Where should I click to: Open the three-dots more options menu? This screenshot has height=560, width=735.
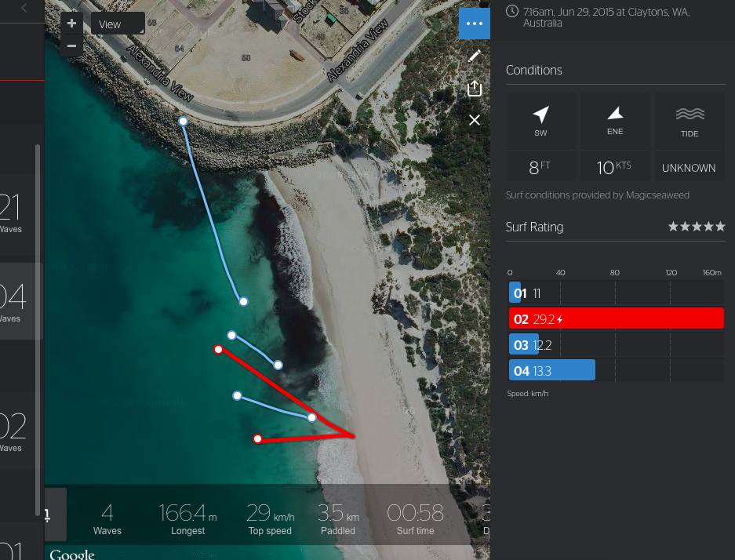coord(474,24)
